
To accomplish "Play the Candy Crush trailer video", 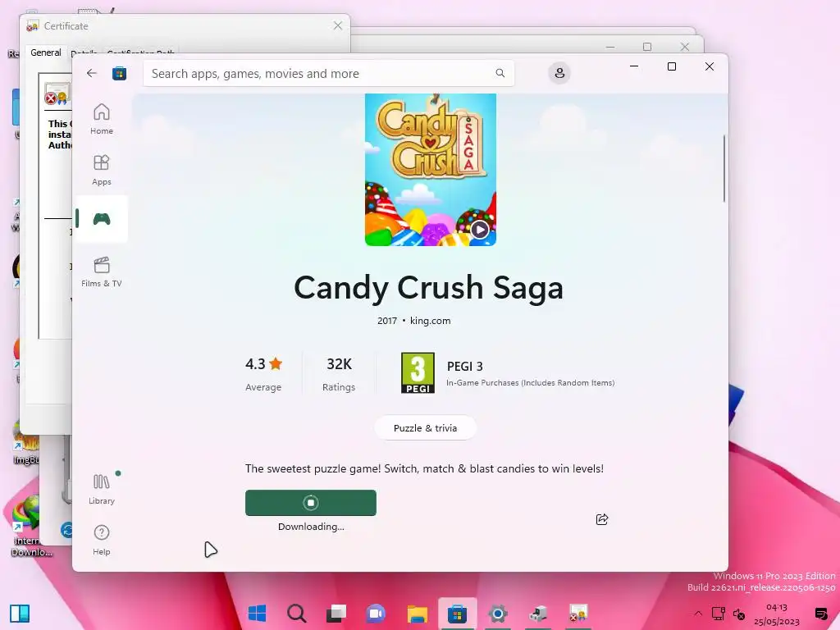I will 479,230.
